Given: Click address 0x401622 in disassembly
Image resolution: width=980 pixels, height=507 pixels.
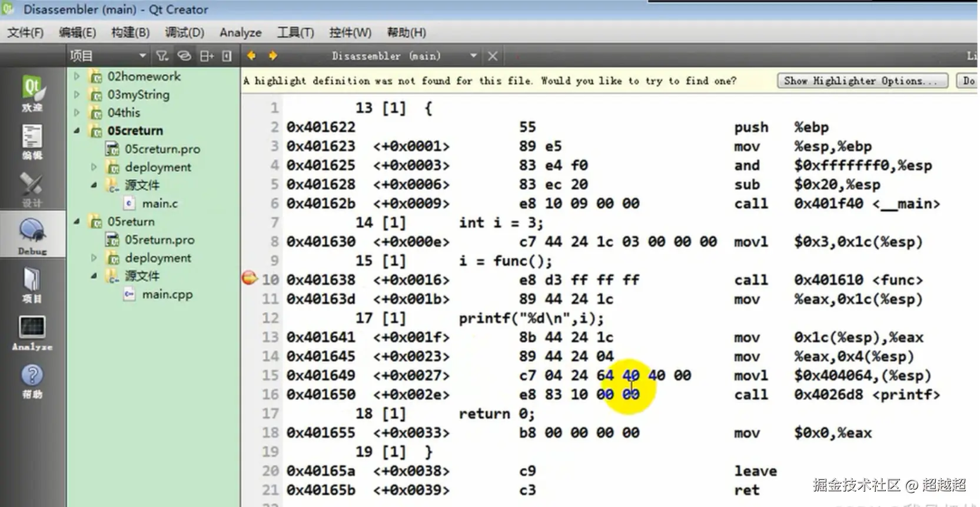Looking at the screenshot, I should pos(321,127).
